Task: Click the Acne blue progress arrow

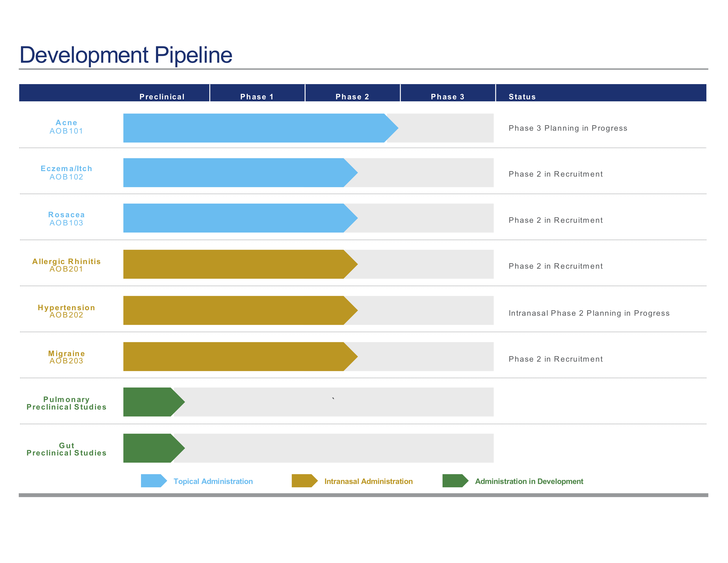Action: (261, 128)
